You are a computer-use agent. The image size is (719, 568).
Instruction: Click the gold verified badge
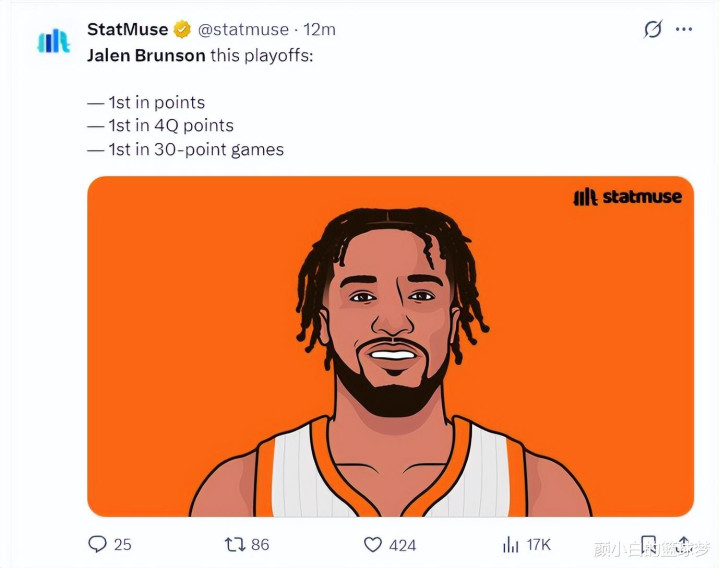point(182,29)
